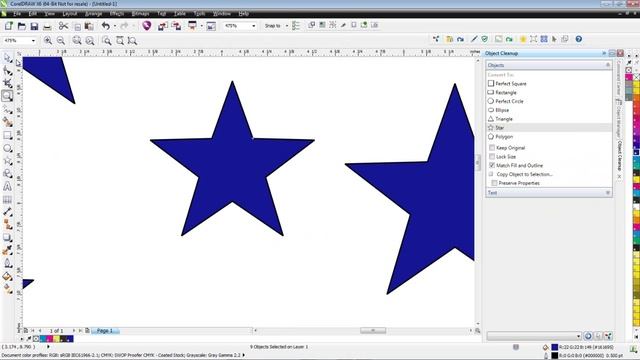
Task: Open the Snap to dropdown
Action: pos(287,26)
